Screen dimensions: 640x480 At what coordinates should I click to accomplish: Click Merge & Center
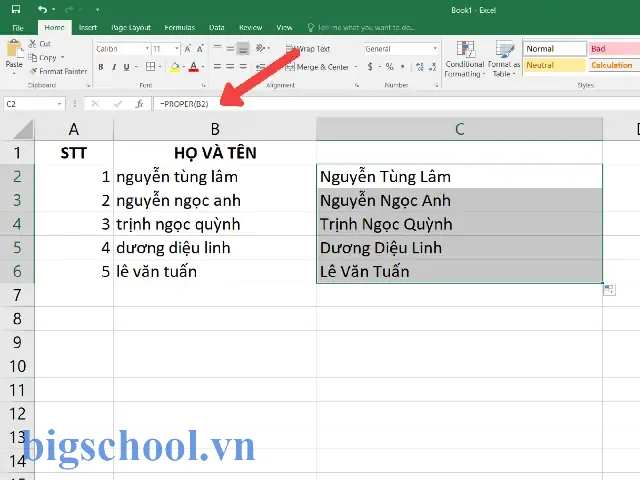[x=317, y=67]
